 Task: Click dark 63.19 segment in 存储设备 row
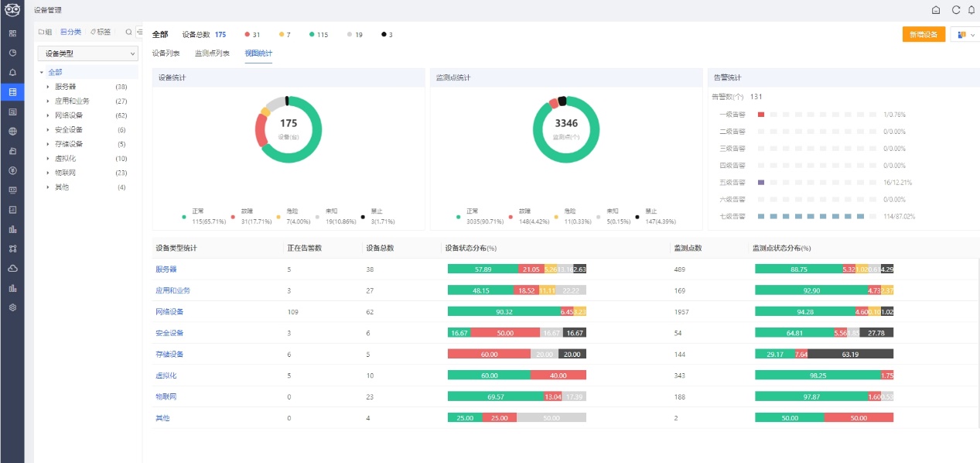point(849,354)
